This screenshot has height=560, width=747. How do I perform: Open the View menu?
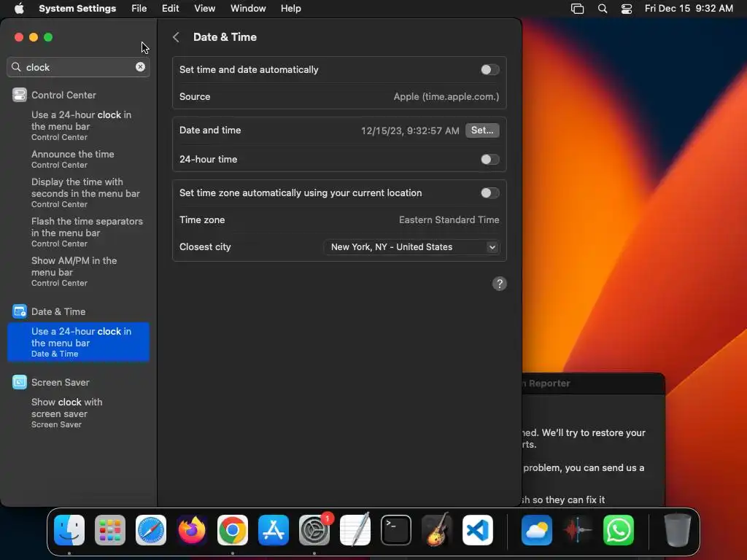point(204,9)
